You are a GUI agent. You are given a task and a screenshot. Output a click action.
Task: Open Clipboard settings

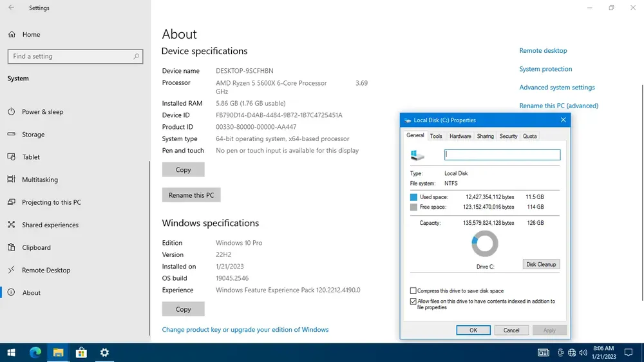36,247
